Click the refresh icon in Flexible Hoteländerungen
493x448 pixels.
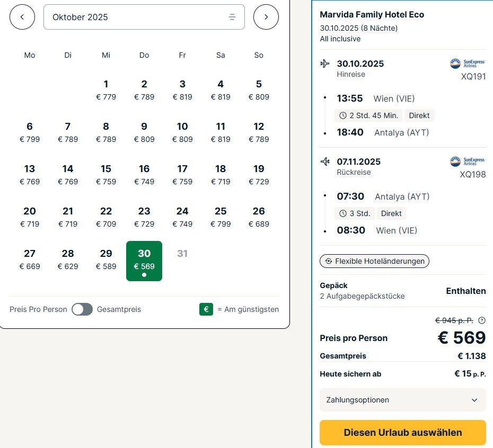pos(329,261)
